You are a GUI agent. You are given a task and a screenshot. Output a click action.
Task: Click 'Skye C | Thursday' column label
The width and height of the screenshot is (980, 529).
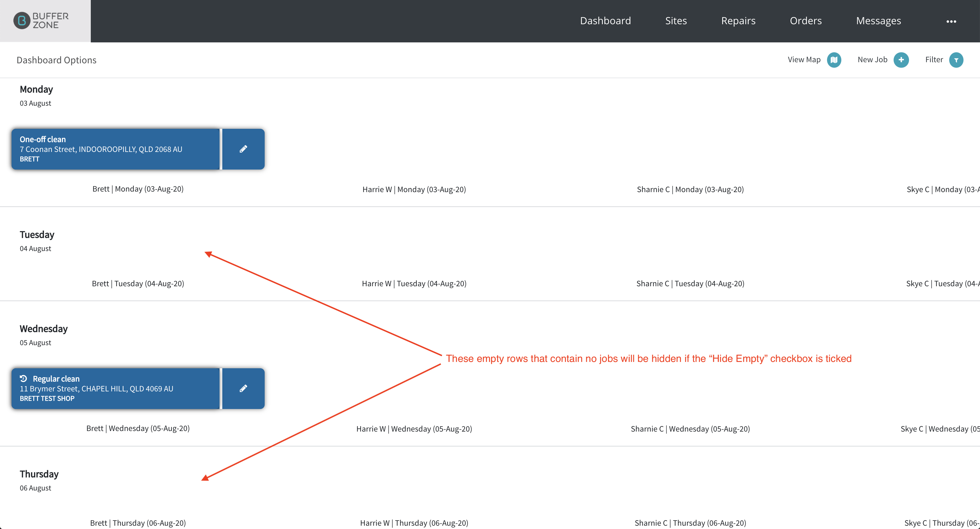(x=942, y=523)
